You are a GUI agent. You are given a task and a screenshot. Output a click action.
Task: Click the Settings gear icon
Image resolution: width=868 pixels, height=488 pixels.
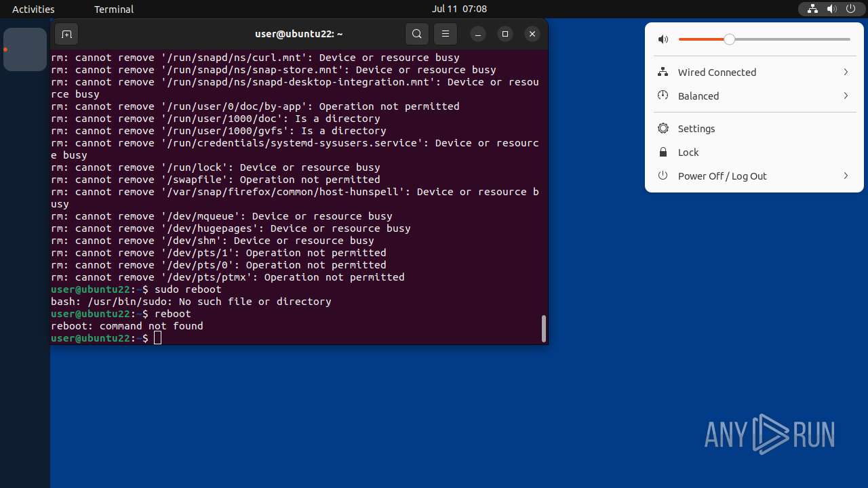click(x=663, y=128)
